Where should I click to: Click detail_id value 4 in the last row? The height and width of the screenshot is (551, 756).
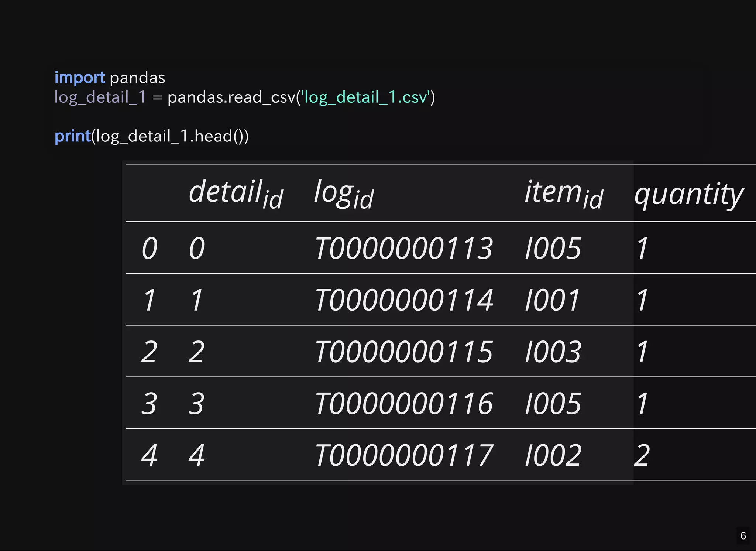[196, 455]
